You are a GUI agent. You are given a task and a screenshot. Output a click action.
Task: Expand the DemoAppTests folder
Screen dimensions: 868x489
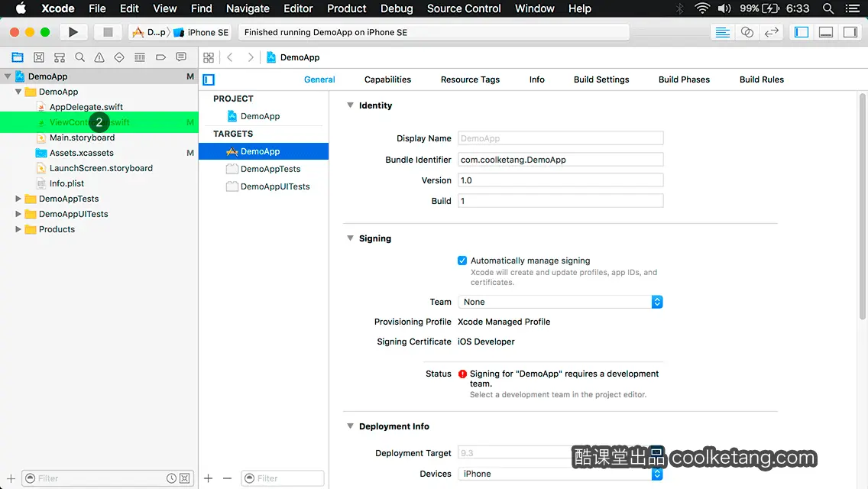(x=18, y=199)
